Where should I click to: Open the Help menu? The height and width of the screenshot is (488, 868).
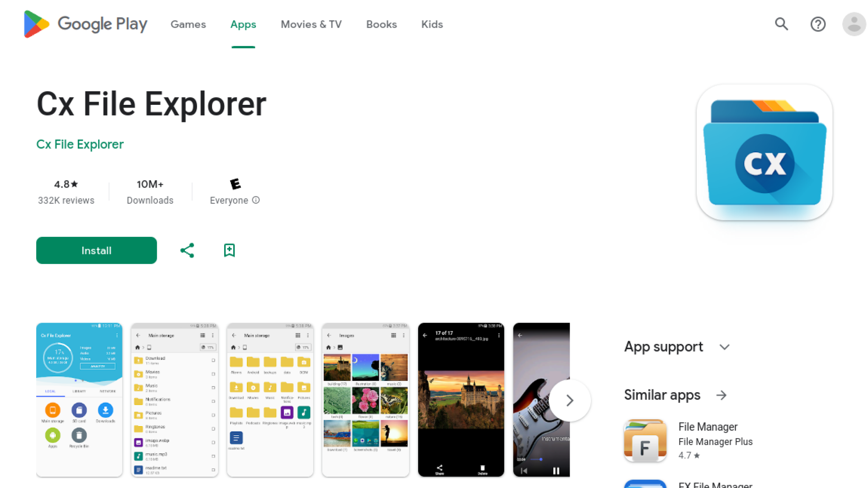pyautogui.click(x=818, y=24)
